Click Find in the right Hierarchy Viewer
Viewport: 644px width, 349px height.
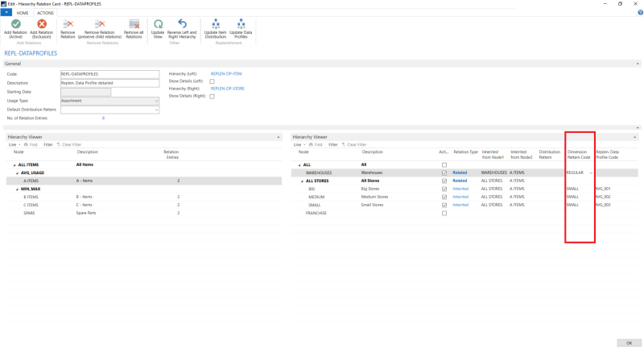pos(316,145)
